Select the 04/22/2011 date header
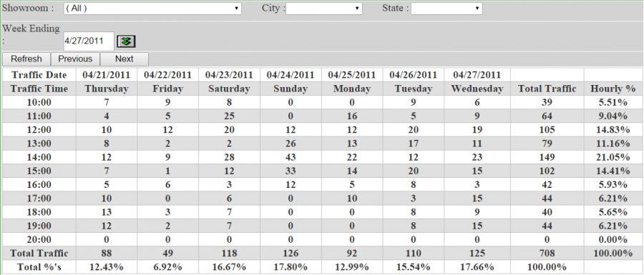This screenshot has width=644, height=275. [167, 75]
